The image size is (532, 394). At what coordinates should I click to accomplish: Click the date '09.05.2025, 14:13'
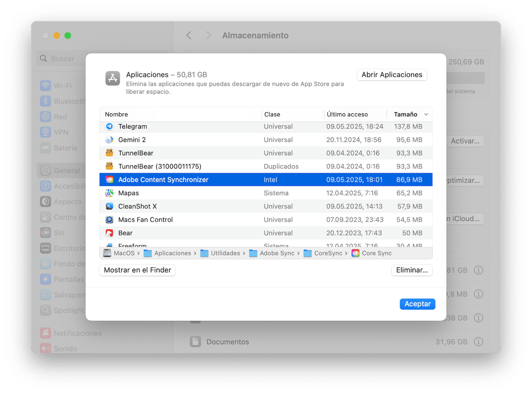[354, 206]
